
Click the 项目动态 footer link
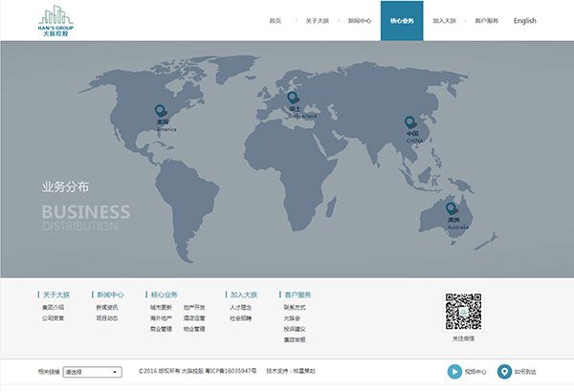coord(107,318)
